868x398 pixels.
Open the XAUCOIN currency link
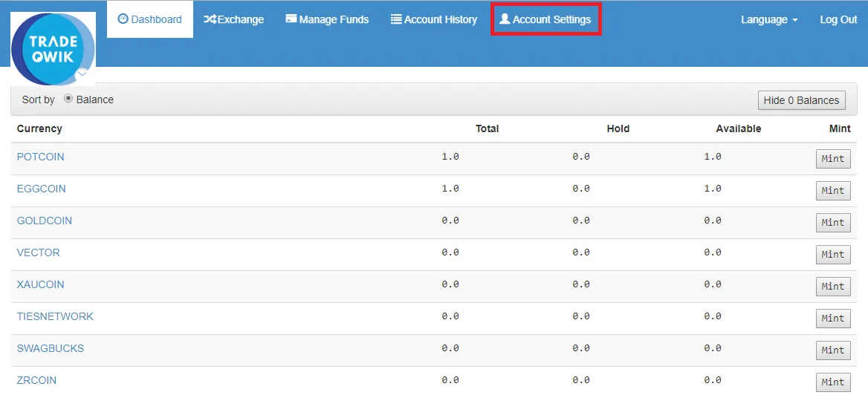[x=40, y=284]
